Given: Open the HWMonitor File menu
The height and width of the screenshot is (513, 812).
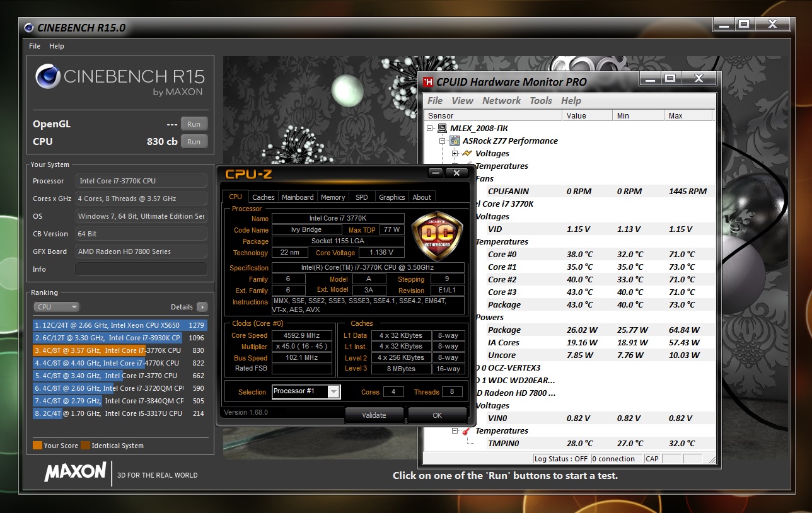Looking at the screenshot, I should coord(435,100).
